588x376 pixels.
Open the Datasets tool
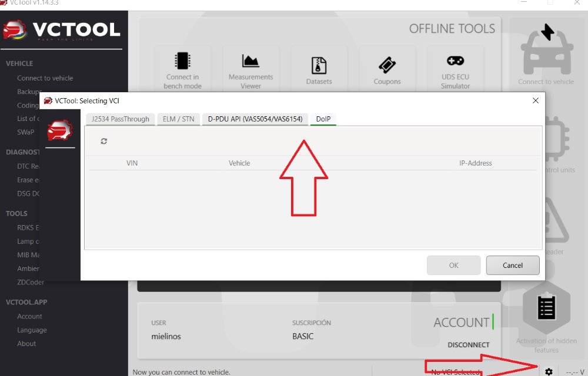(x=319, y=70)
